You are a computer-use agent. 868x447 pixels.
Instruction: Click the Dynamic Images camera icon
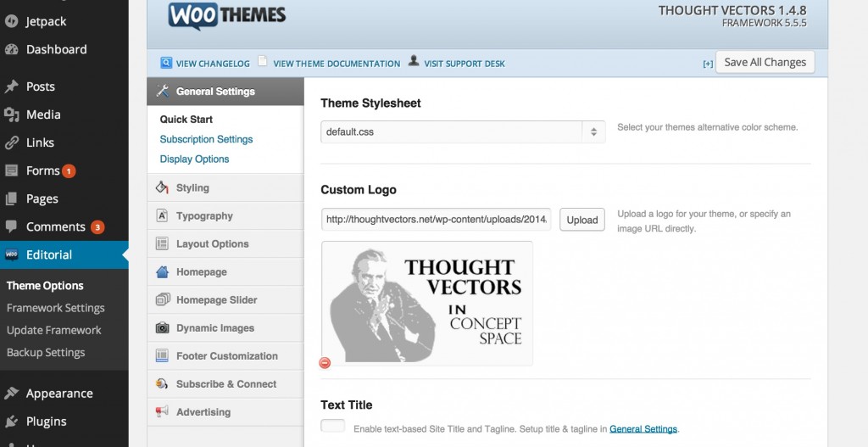click(162, 328)
